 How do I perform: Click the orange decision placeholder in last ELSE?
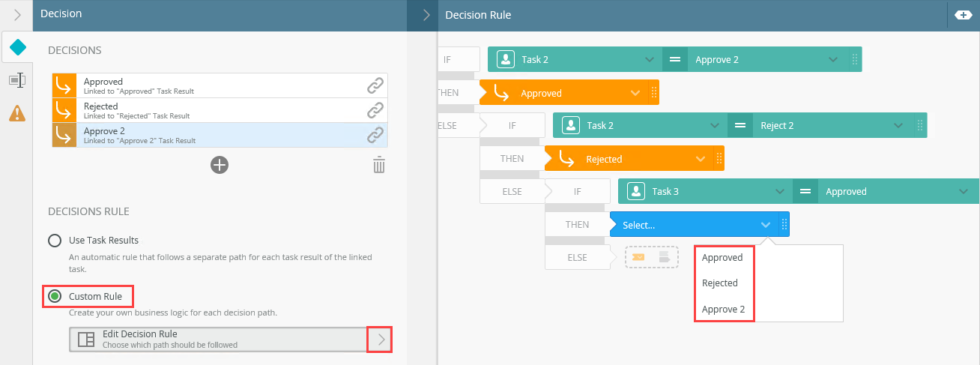(x=639, y=257)
